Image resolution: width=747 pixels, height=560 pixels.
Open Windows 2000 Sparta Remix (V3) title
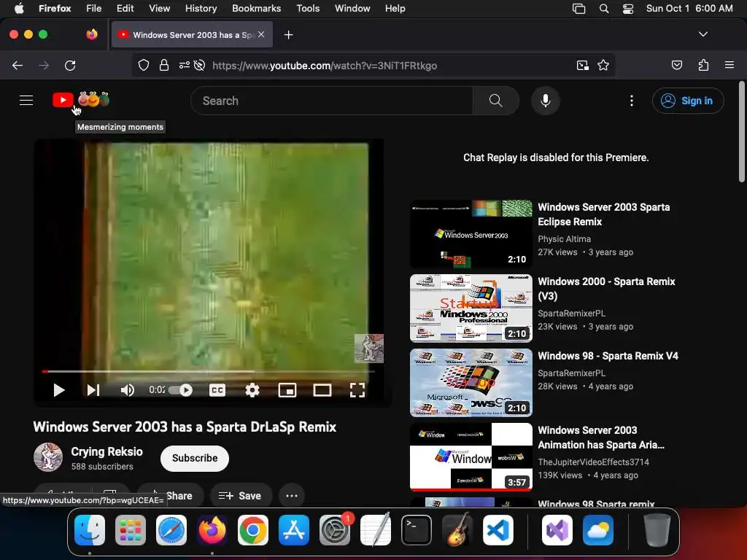[x=606, y=289]
